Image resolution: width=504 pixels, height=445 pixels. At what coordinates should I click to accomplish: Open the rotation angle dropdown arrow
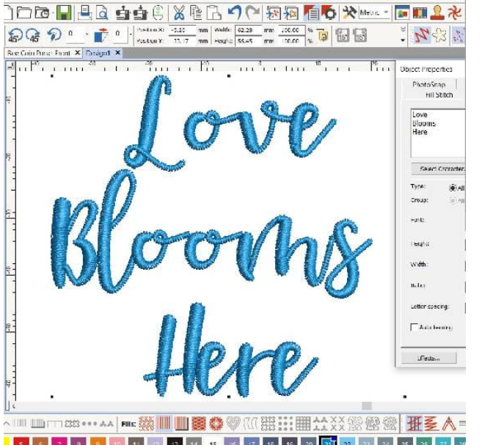tap(86, 34)
